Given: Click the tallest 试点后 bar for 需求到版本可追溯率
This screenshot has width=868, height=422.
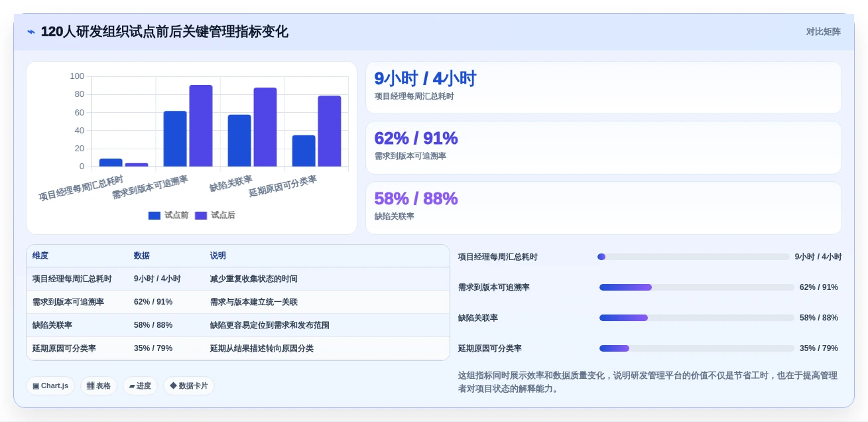Looking at the screenshot, I should [201, 125].
